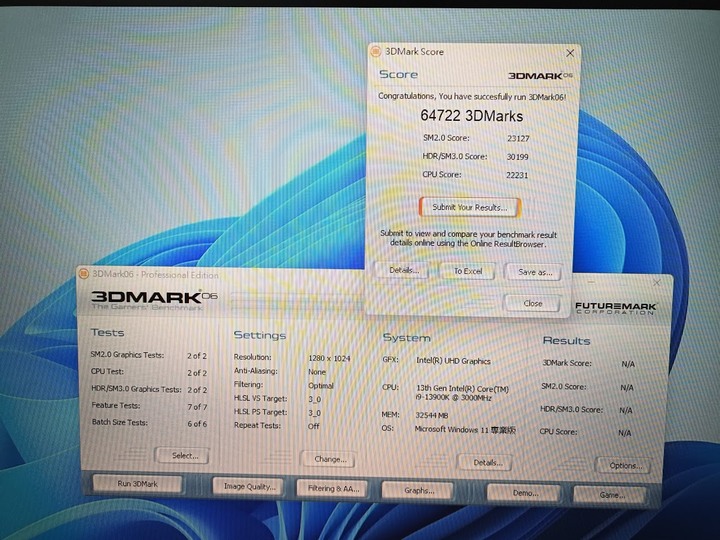Viewport: 720px width, 540px height.
Task: Click Change under the Settings section
Action: click(330, 459)
